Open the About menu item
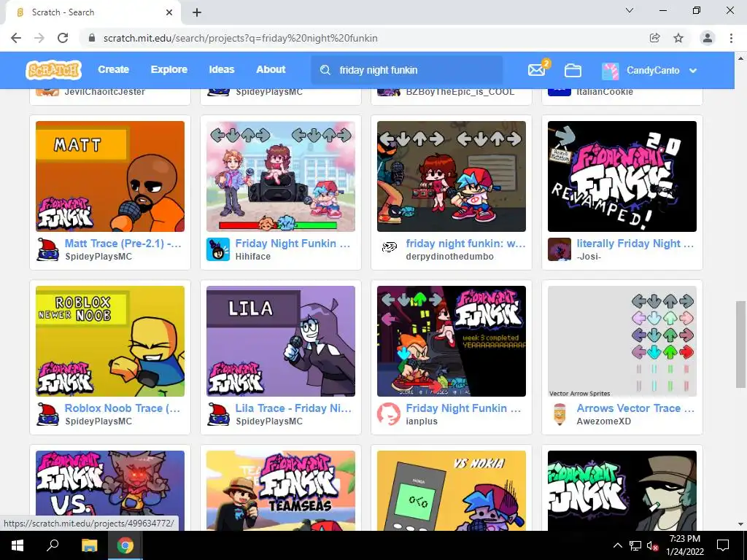 coord(271,69)
